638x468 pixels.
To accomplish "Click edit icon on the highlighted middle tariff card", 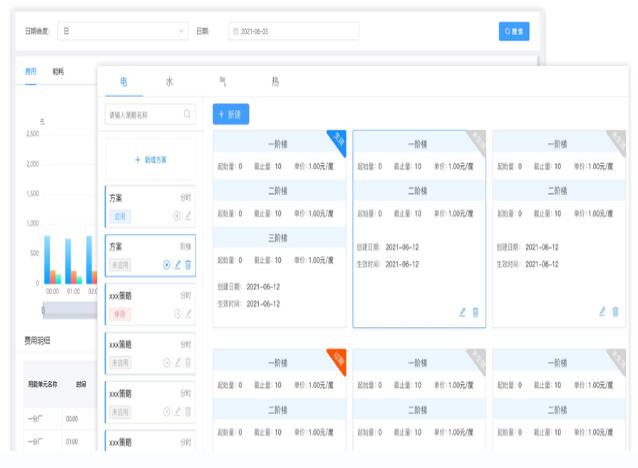I will pyautogui.click(x=462, y=312).
